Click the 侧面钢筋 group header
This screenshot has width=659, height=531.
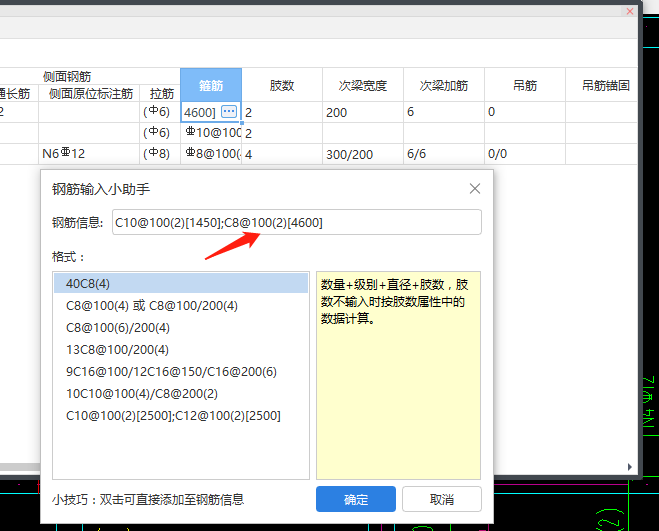click(67, 77)
